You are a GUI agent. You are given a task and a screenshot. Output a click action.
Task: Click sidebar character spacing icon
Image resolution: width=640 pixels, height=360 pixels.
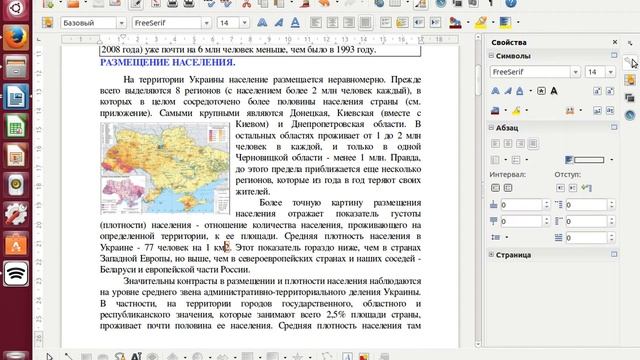coord(570,110)
